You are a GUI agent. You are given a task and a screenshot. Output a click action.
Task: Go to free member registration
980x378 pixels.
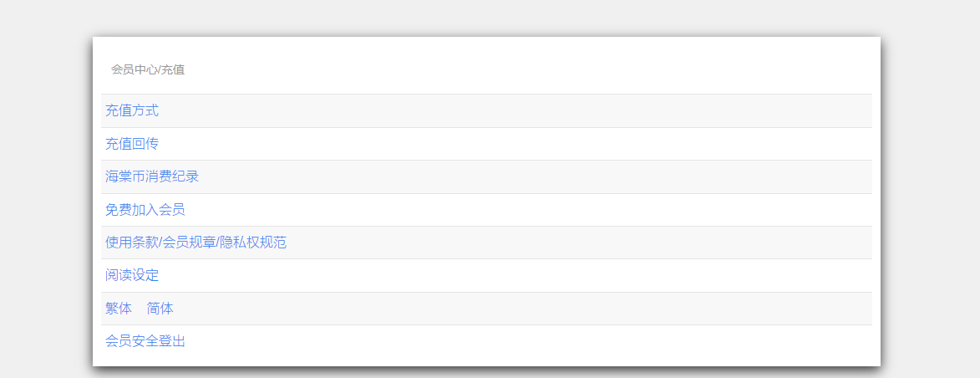click(x=145, y=210)
